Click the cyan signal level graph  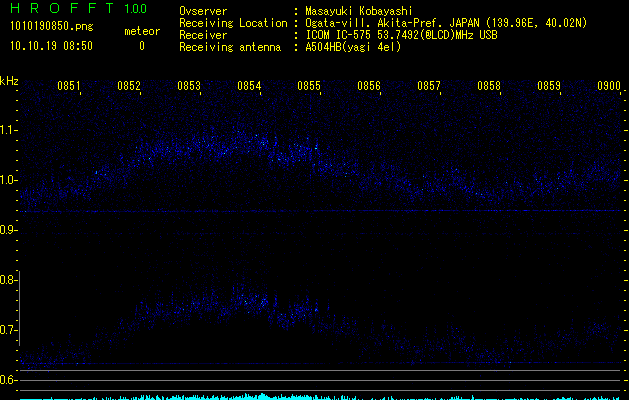click(x=320, y=397)
